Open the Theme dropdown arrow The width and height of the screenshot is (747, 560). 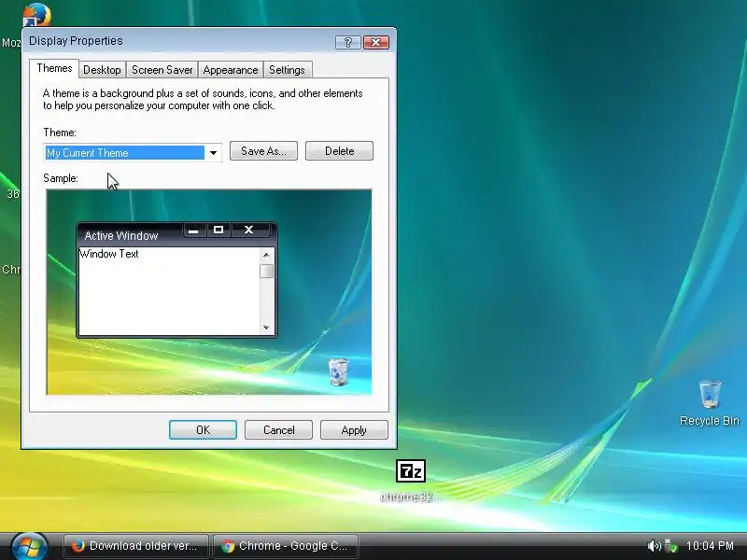[214, 153]
